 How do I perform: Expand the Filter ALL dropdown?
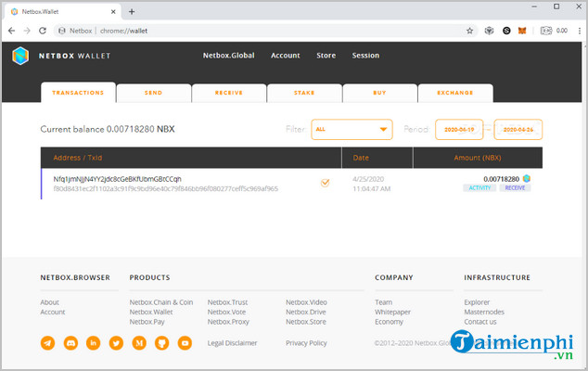pyautogui.click(x=352, y=130)
